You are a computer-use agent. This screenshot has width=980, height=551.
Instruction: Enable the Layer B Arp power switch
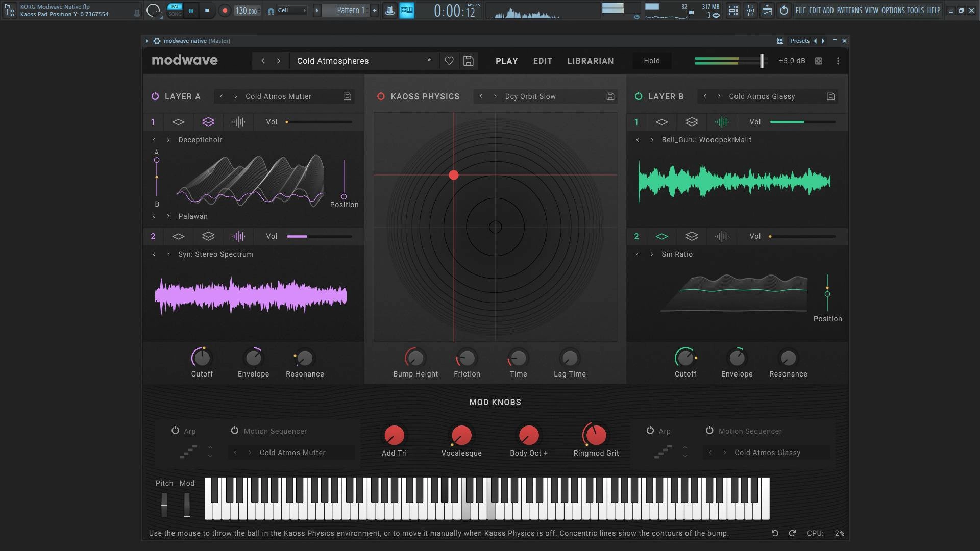pos(650,431)
